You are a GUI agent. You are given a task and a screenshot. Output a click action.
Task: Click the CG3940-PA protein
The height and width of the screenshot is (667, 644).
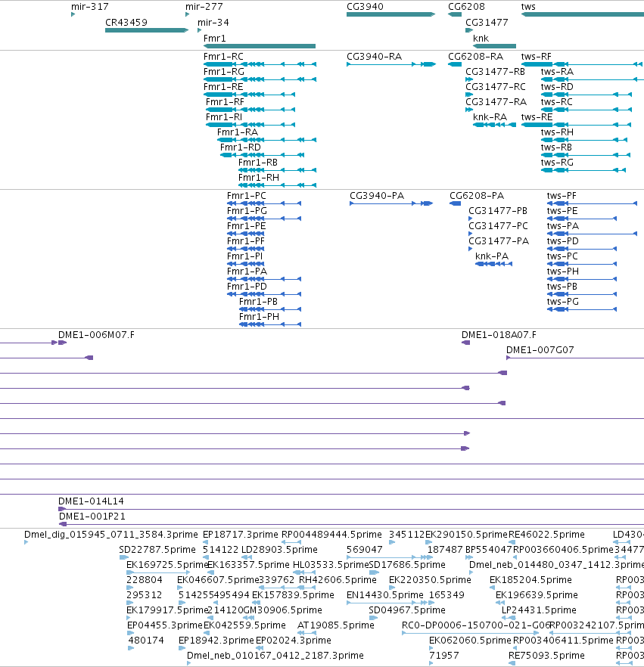[391, 203]
